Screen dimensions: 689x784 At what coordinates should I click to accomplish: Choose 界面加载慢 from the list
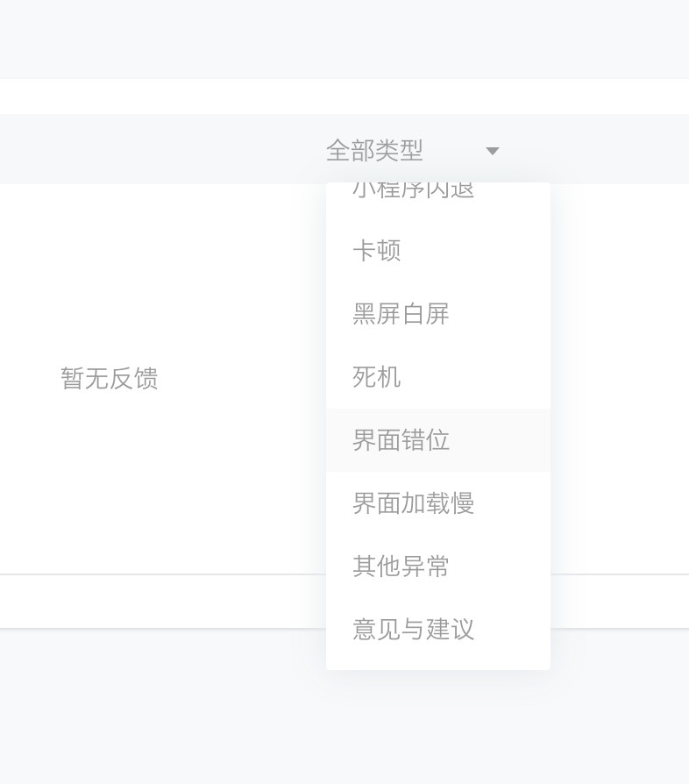(x=413, y=503)
